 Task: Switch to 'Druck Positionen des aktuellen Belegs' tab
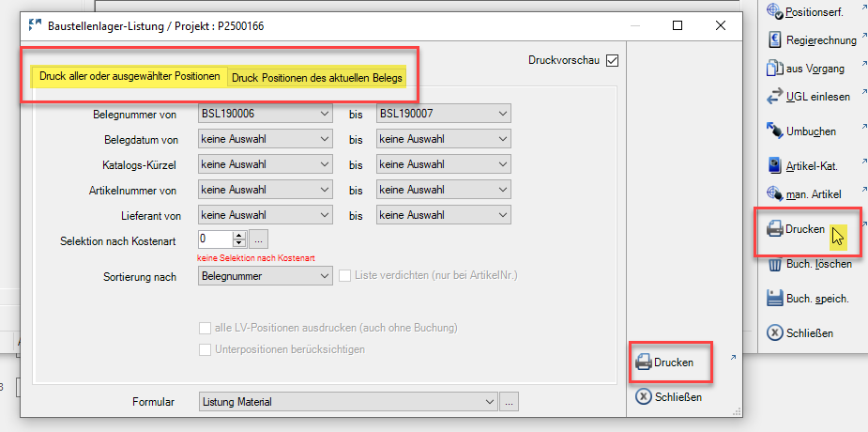coord(316,78)
